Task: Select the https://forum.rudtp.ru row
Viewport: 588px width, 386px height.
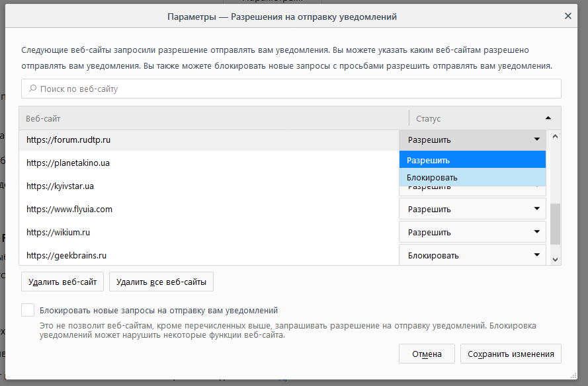Action: (209, 139)
